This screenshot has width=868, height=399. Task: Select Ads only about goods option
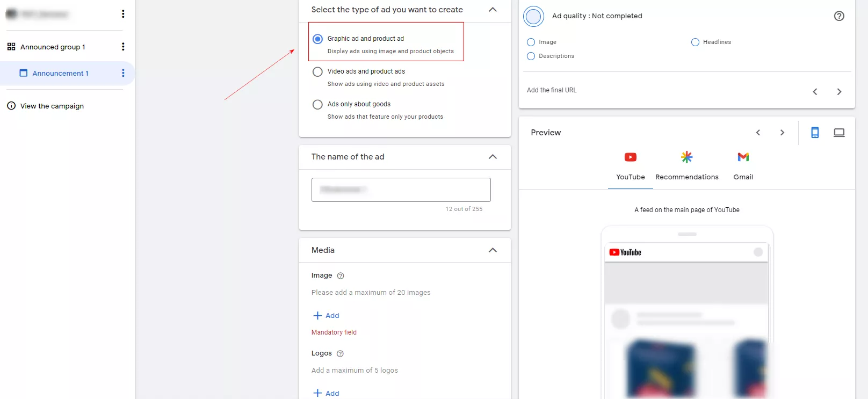(317, 104)
